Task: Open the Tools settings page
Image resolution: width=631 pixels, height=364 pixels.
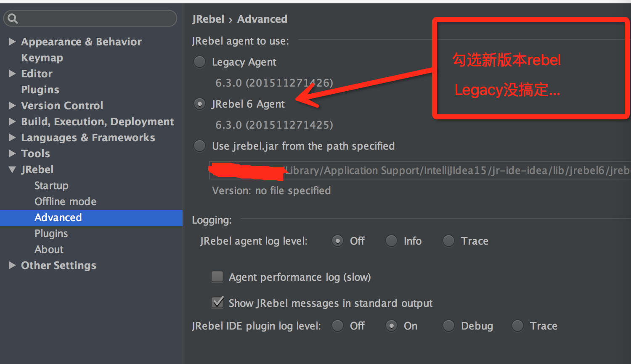Action: tap(35, 153)
